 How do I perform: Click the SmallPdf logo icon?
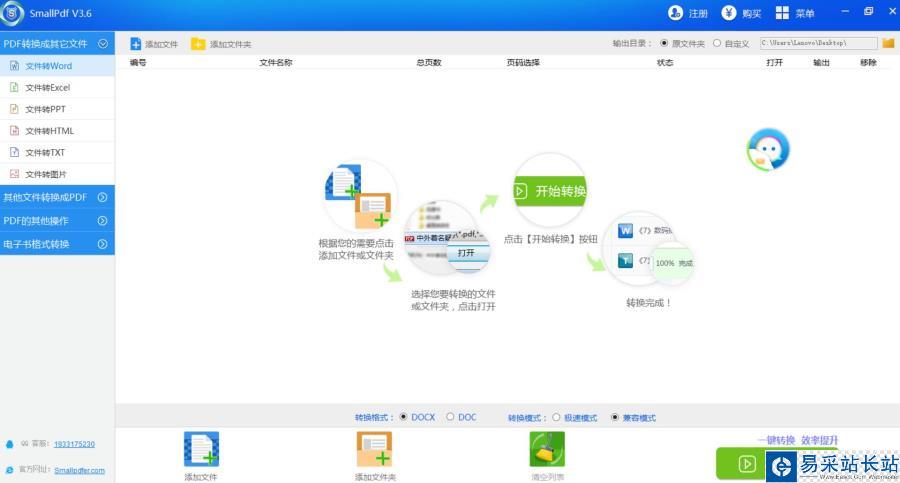pyautogui.click(x=11, y=13)
